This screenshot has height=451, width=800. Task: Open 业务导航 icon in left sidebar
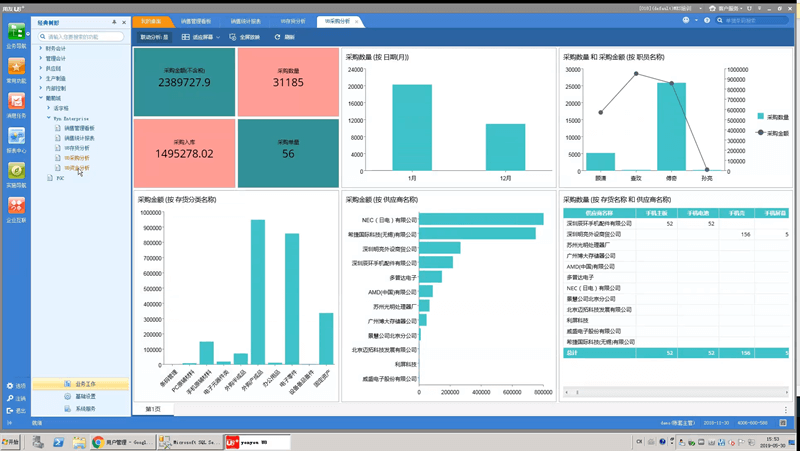(16, 31)
